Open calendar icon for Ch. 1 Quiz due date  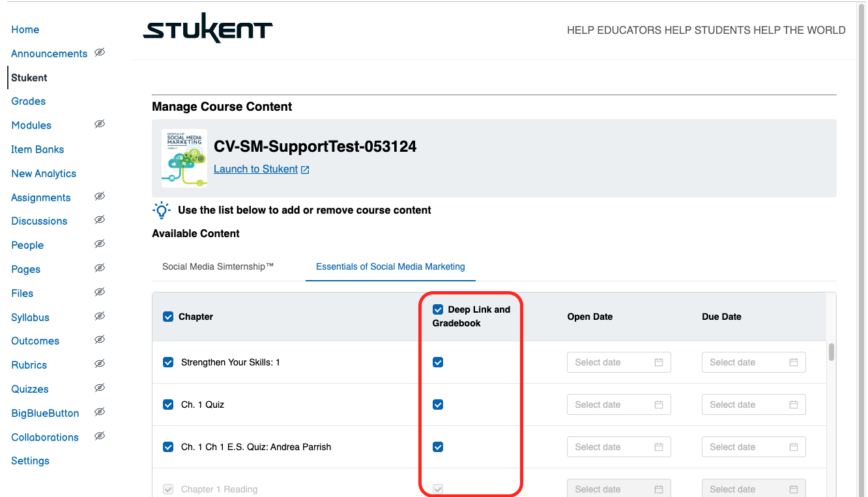tap(794, 405)
